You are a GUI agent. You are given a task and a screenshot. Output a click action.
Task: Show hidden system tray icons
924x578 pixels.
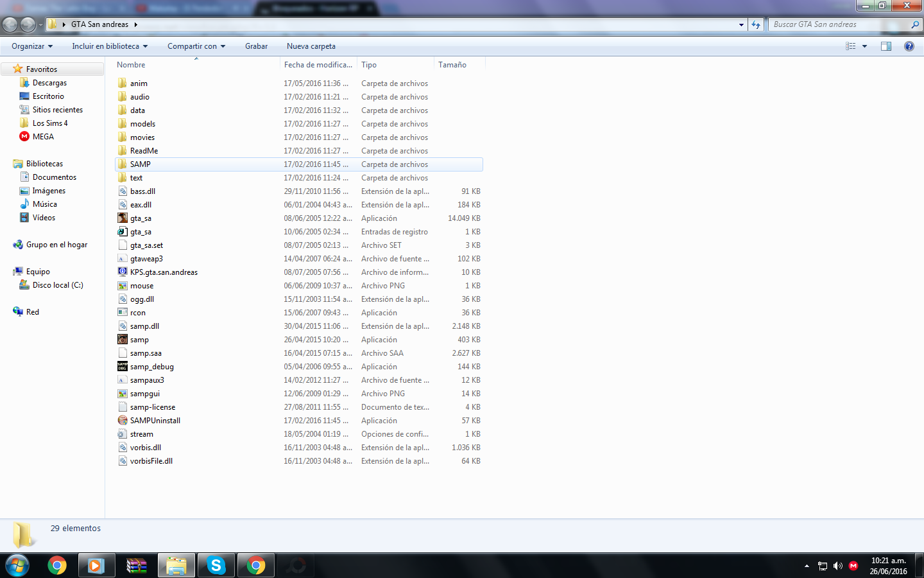(x=807, y=566)
